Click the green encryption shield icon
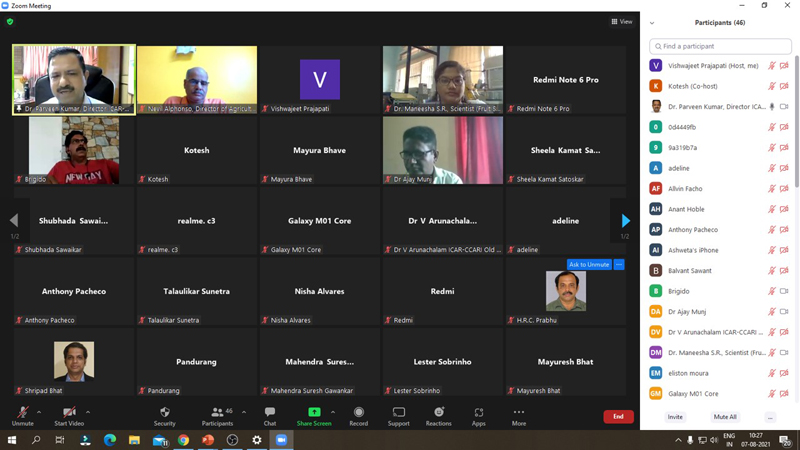The width and height of the screenshot is (800, 450). 10,21
